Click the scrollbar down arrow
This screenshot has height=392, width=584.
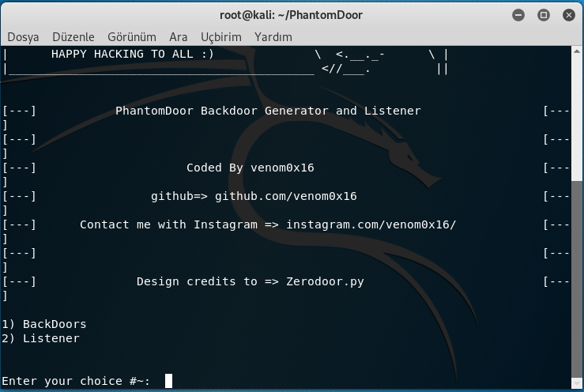coord(576,383)
